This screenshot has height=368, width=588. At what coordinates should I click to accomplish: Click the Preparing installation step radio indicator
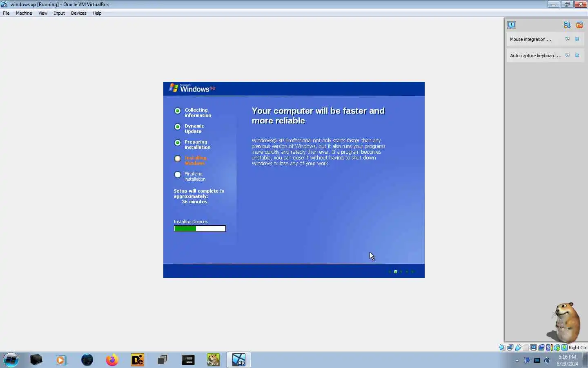[x=178, y=143]
